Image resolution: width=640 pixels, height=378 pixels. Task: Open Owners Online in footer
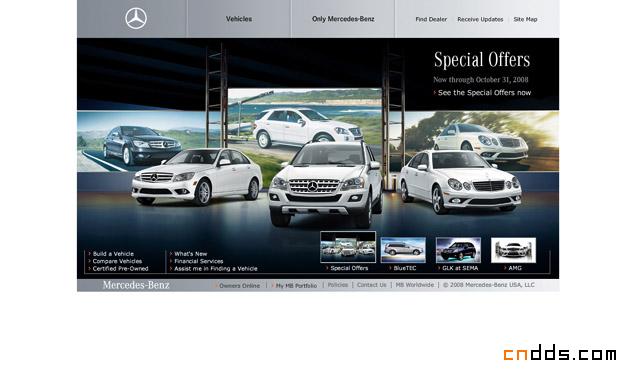(x=239, y=285)
